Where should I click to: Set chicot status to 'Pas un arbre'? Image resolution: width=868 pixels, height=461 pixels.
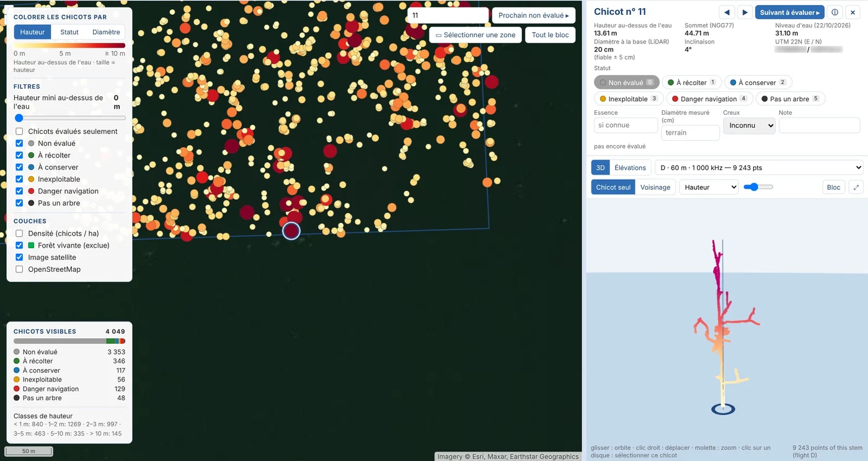point(790,99)
